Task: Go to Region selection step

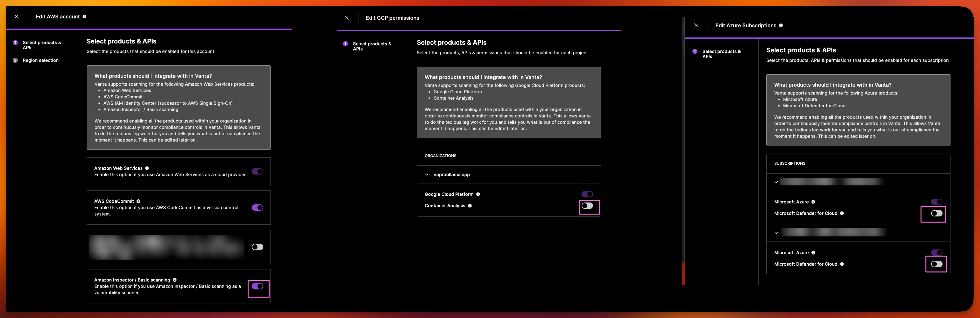Action: pos(36,61)
